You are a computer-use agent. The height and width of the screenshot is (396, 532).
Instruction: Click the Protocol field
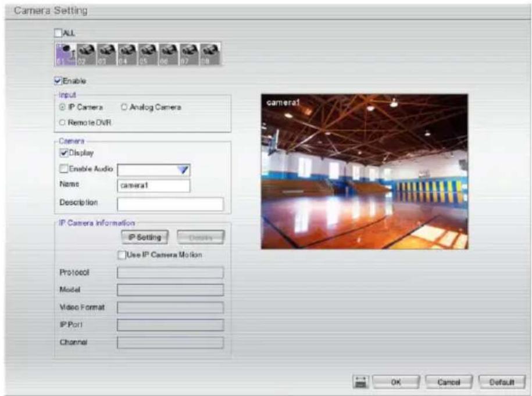pyautogui.click(x=170, y=273)
